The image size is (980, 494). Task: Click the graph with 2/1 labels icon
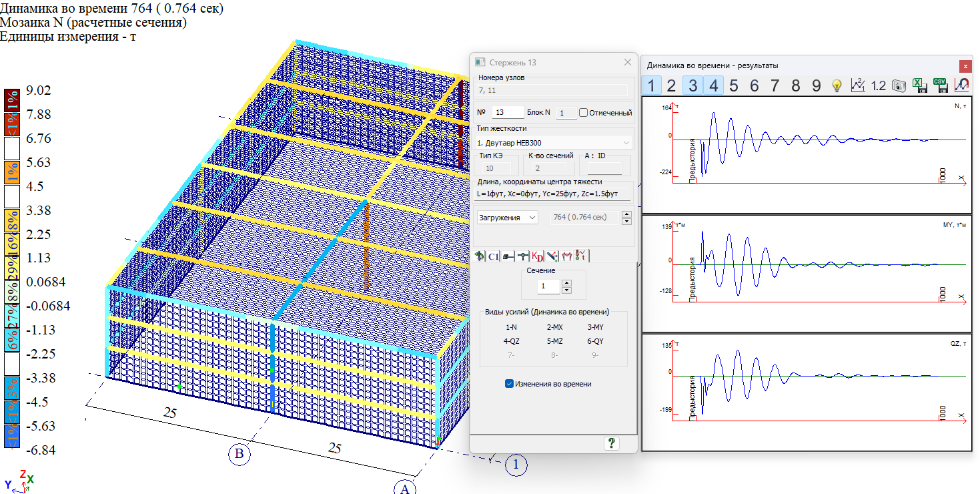[858, 85]
